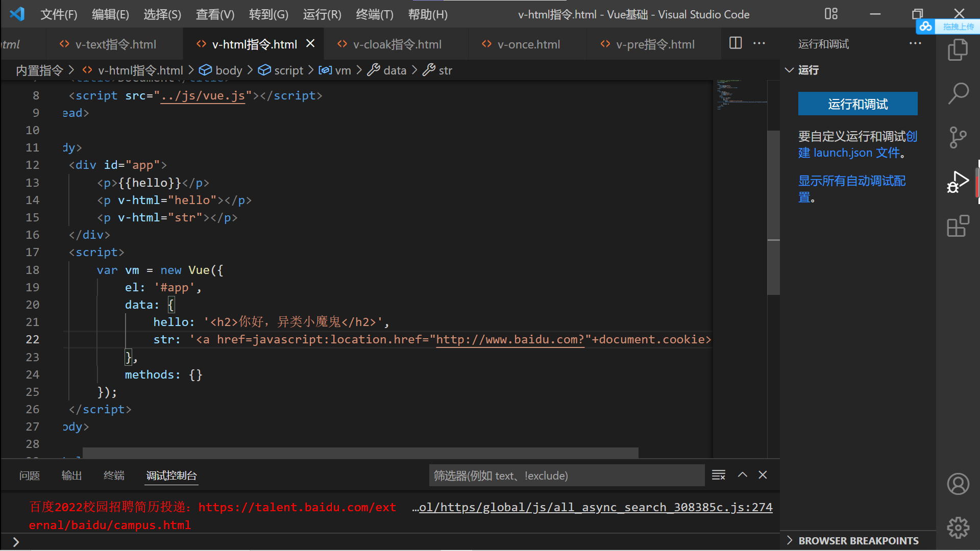
Task: Open the 终端(T) menu
Action: 375,14
